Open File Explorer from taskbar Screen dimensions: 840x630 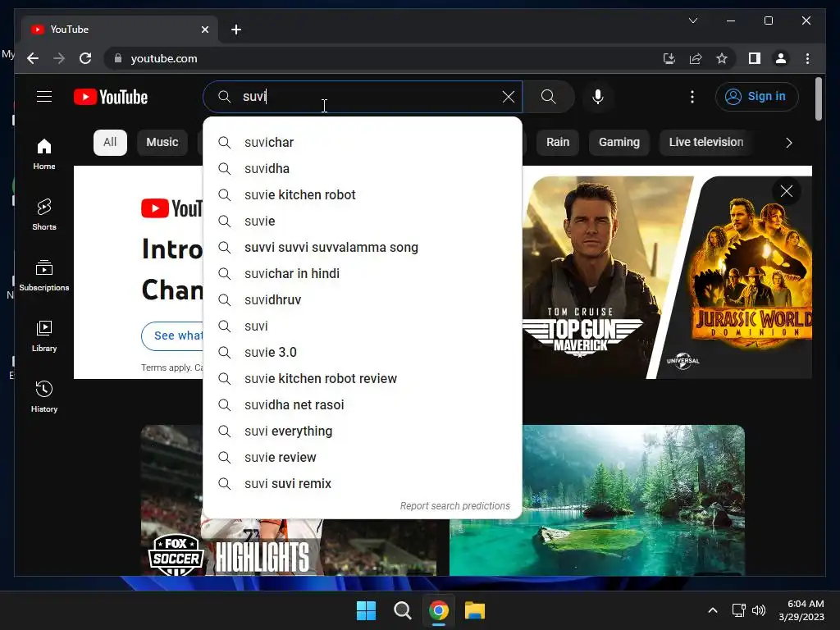point(475,610)
